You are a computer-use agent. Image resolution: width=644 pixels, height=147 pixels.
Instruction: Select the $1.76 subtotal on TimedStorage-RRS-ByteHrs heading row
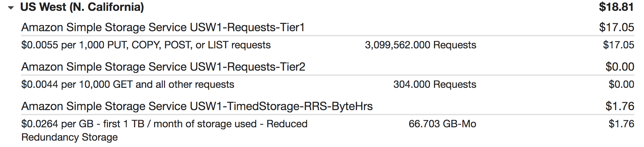click(x=620, y=106)
